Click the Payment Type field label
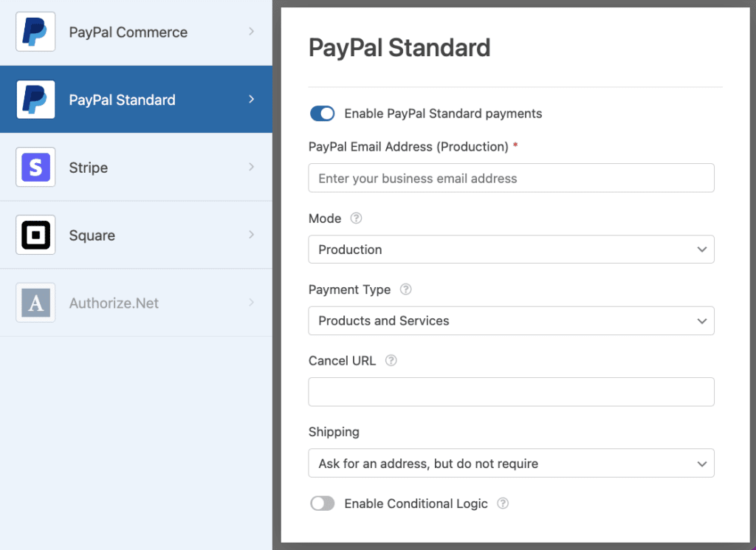This screenshot has height=550, width=756. point(349,289)
